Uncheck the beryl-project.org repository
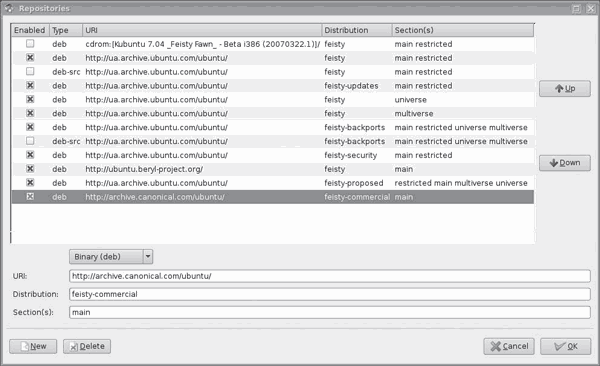The image size is (600, 366). (30, 169)
